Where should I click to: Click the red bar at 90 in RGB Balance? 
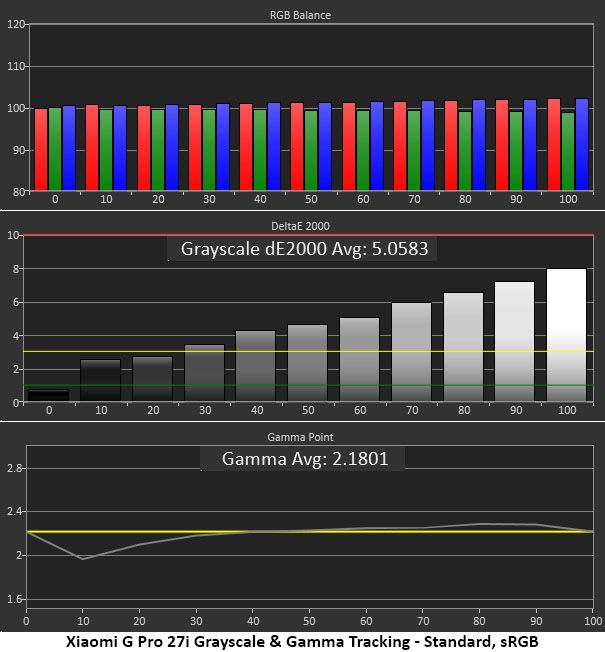click(502, 145)
